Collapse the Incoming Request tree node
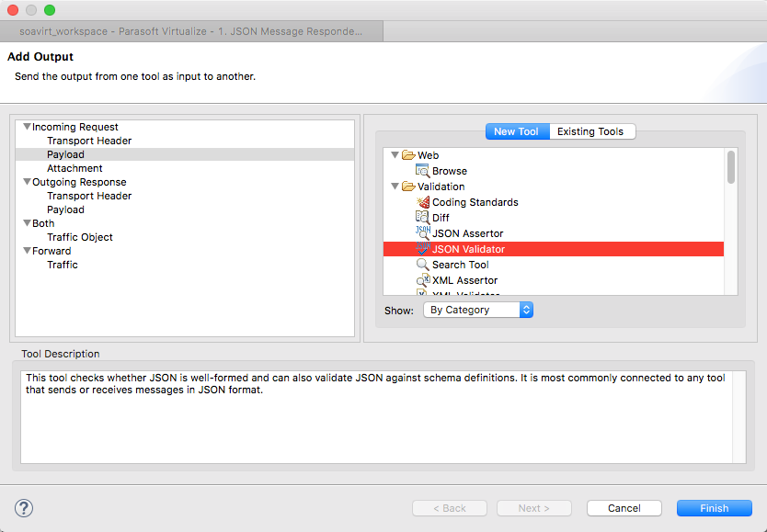767x532 pixels. coord(27,127)
